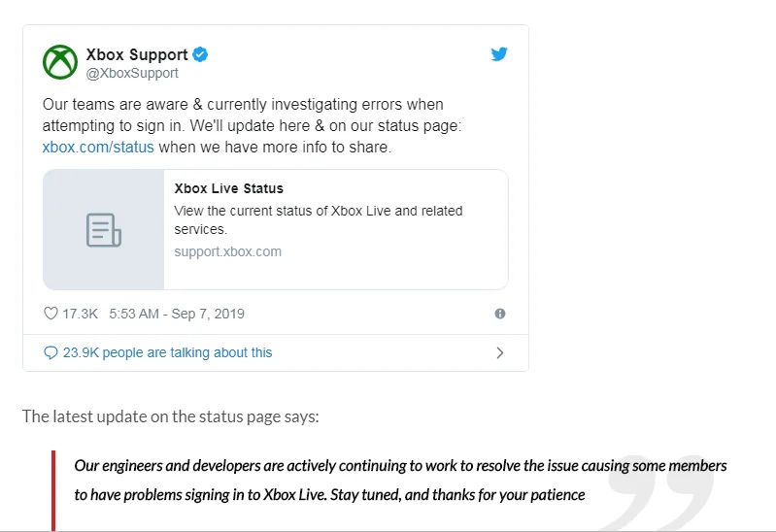Click the tweet body text
The width and height of the screenshot is (776, 532).
[x=252, y=125]
